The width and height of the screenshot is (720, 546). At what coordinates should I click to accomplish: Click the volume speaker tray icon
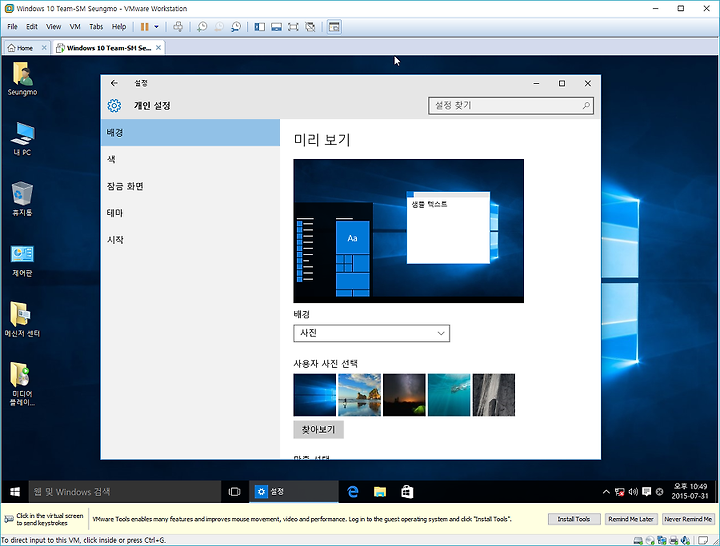[633, 492]
